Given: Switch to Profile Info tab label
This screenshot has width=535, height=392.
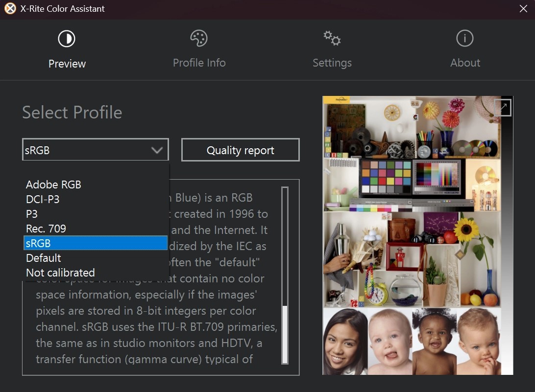Looking at the screenshot, I should pos(199,63).
